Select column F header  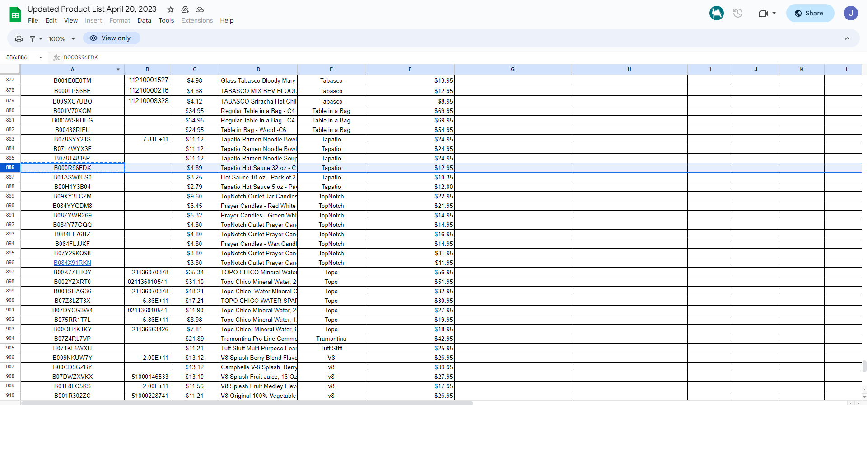pyautogui.click(x=410, y=69)
